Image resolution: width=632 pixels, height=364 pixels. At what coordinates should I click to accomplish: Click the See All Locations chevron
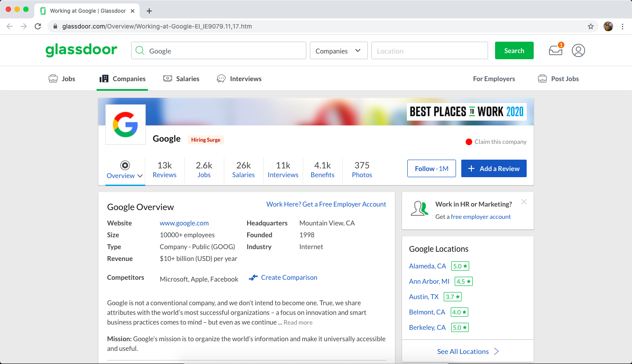(496, 351)
